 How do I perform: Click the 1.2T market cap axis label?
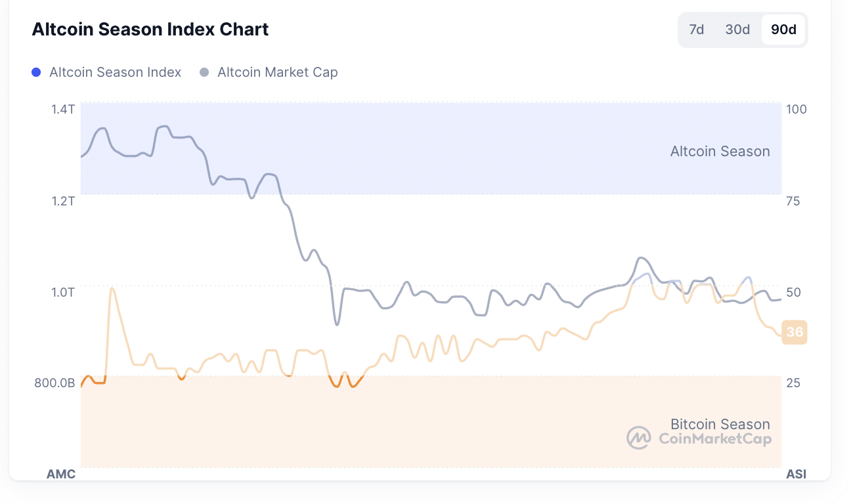click(x=63, y=200)
